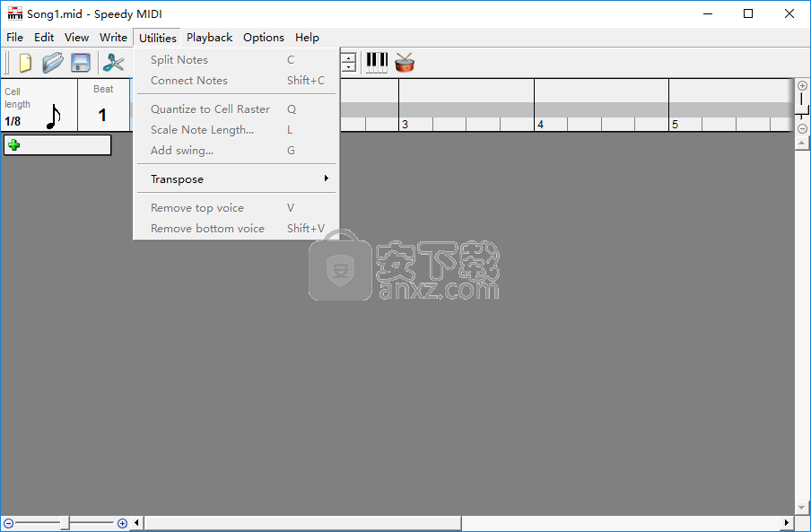Save the song with the floppy disk icon
The image size is (811, 532).
[81, 63]
